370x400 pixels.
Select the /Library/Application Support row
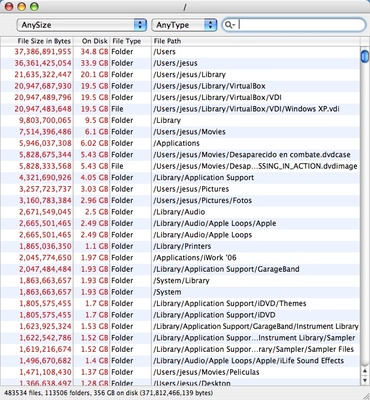coord(180,178)
